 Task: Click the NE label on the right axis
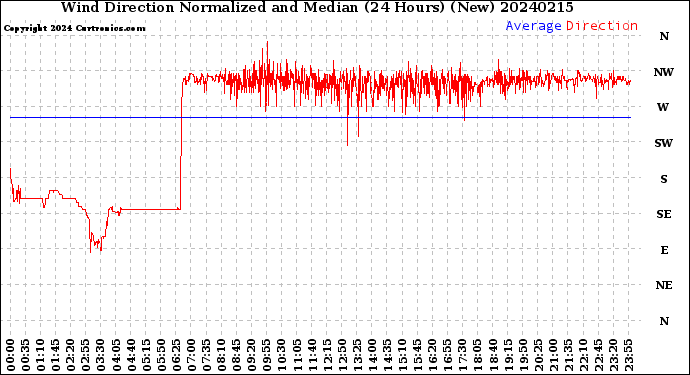click(x=664, y=286)
